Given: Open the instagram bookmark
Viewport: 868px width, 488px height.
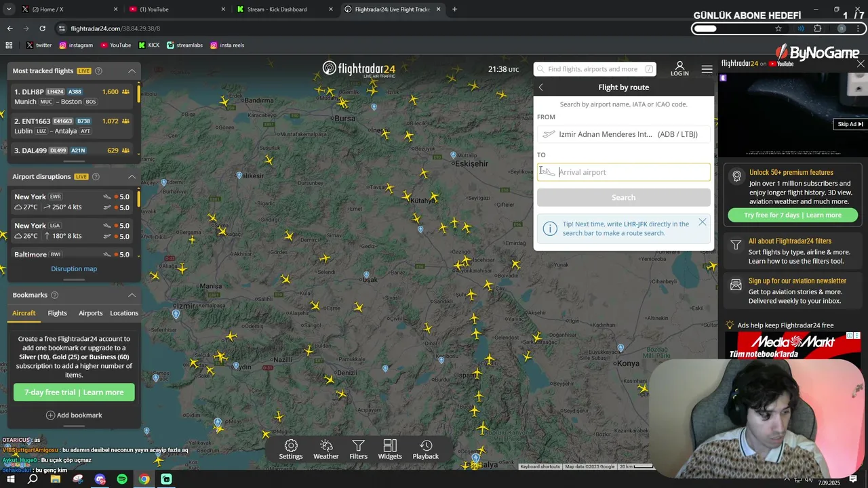Looking at the screenshot, I should click(x=76, y=45).
